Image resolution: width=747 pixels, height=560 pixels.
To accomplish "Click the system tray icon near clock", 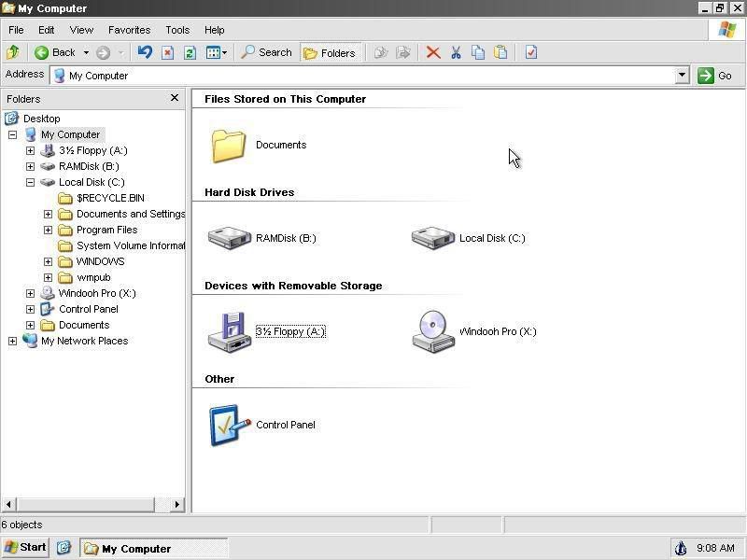I will click(682, 549).
